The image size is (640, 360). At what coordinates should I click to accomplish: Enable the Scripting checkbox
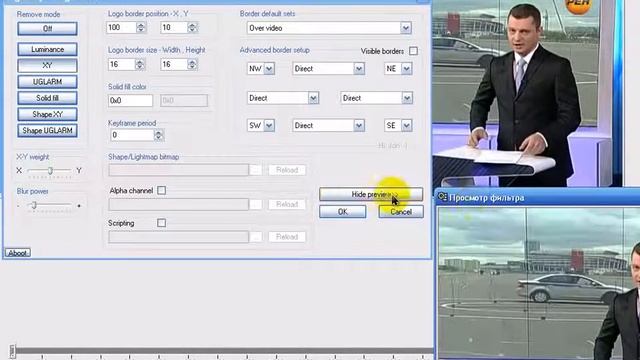[162, 223]
